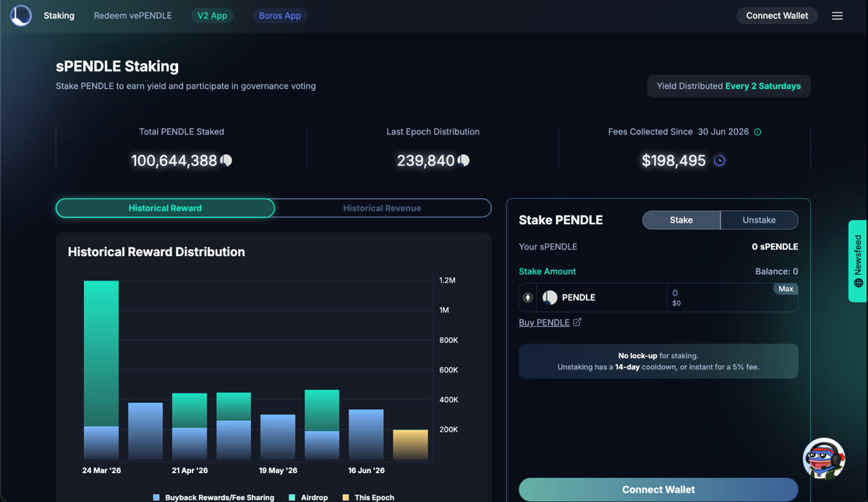
Task: Toggle Buyback Rewards/Fee Sharing legend swatch
Action: coord(156,498)
